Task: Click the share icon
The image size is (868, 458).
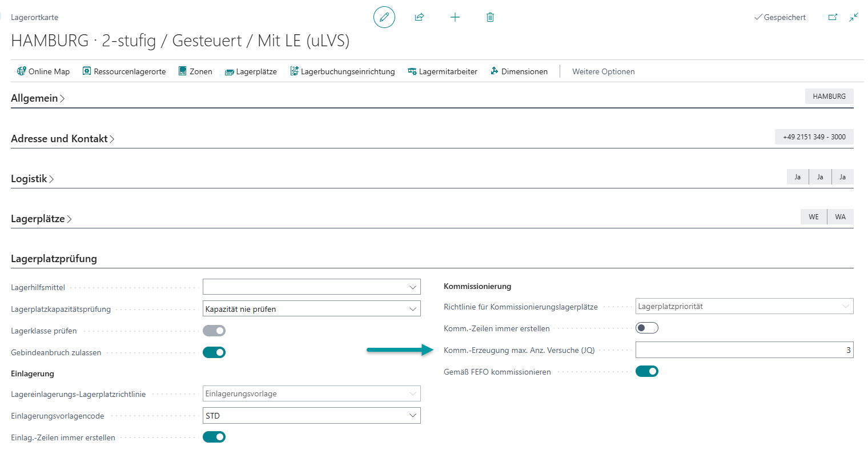Action: click(419, 17)
